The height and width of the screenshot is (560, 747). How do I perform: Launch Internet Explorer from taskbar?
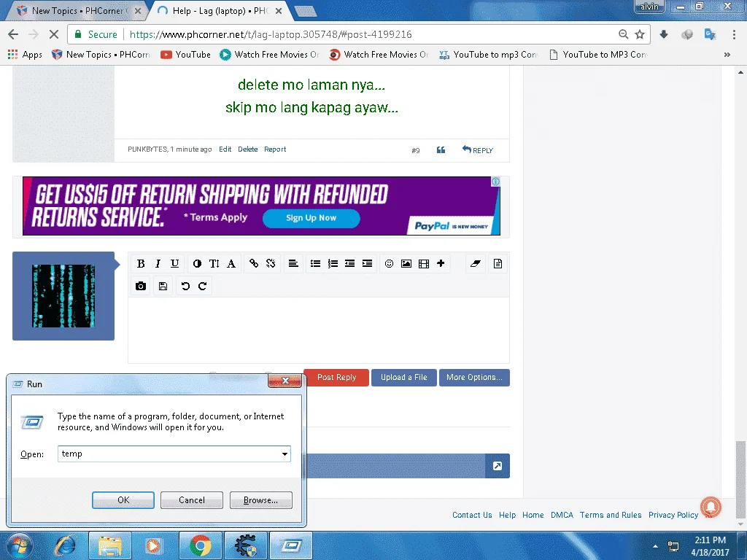pos(65,545)
